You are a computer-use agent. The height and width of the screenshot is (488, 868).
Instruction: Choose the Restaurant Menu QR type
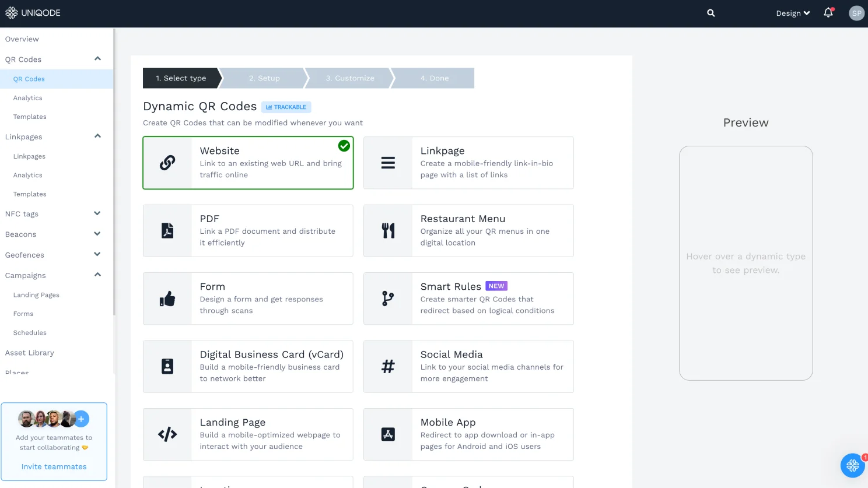(x=468, y=230)
